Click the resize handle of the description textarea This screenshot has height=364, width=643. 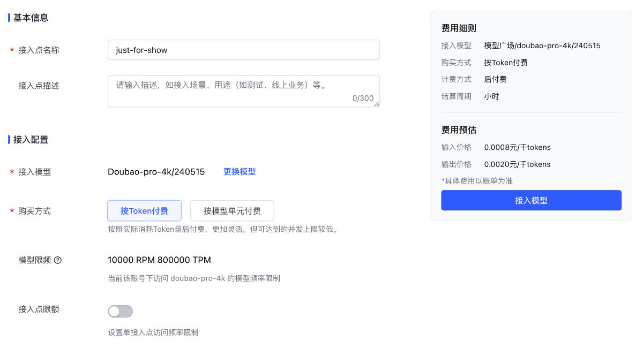tap(377, 104)
